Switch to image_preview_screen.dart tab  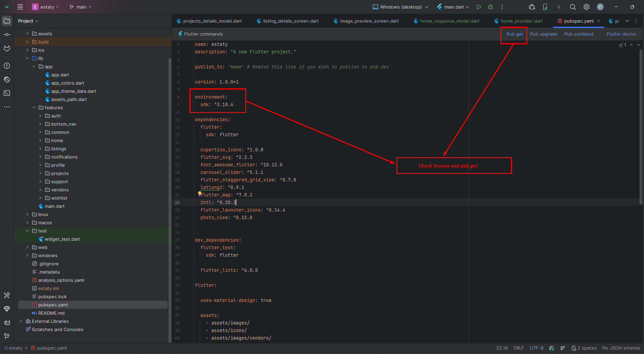(x=366, y=21)
